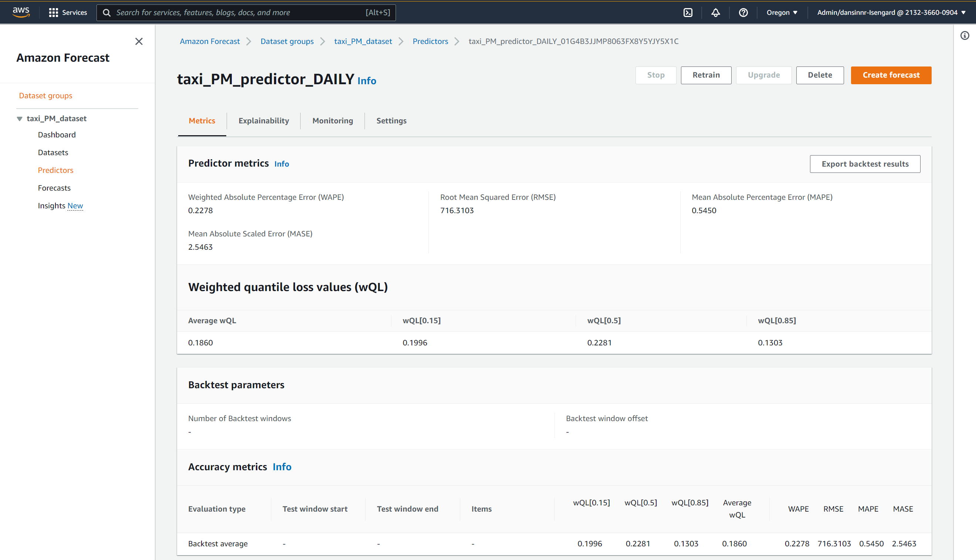Close the Amazon Forecast side navigation
976x560 pixels.
coord(139,41)
